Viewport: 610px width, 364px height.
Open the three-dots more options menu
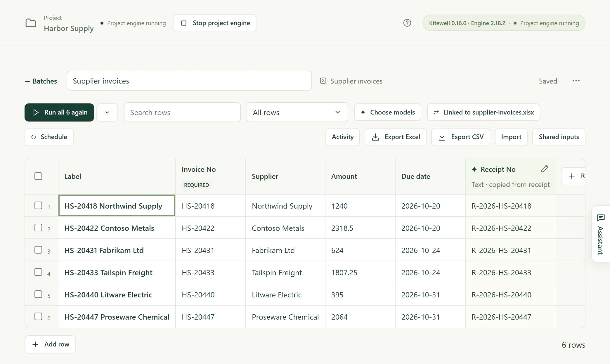[x=576, y=81]
